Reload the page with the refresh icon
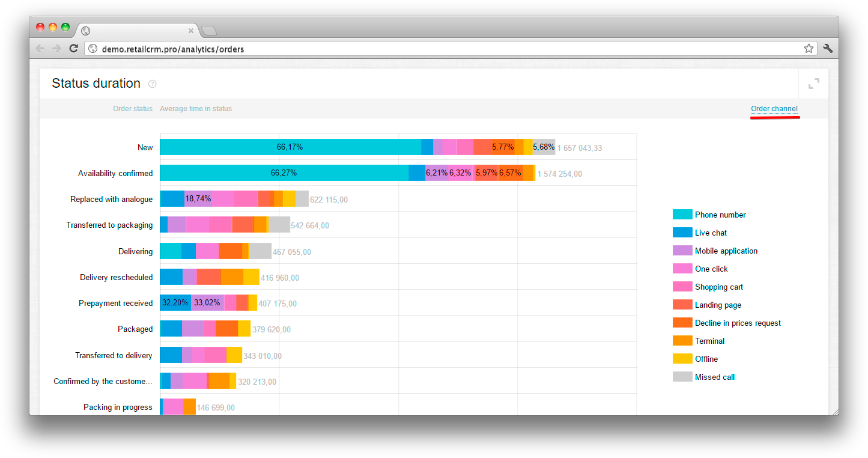The image size is (868, 458). tap(73, 49)
